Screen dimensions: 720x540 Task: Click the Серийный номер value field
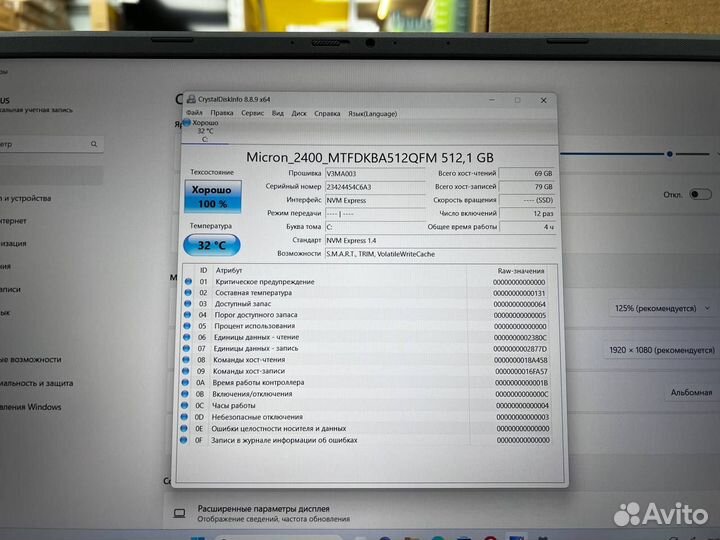[x=375, y=186]
